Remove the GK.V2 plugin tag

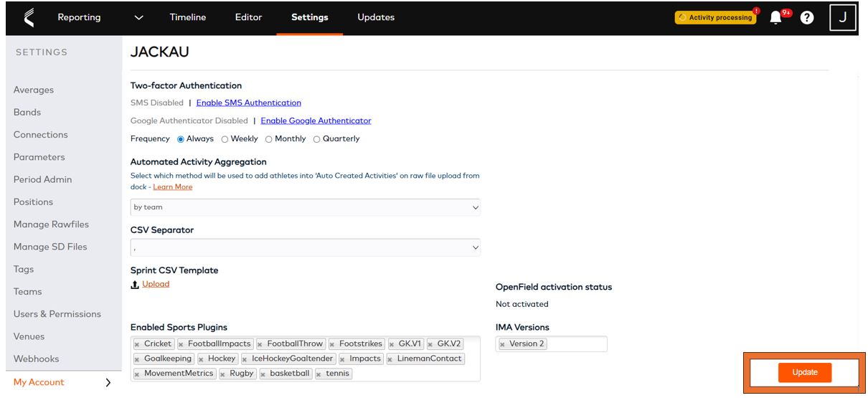tap(430, 344)
